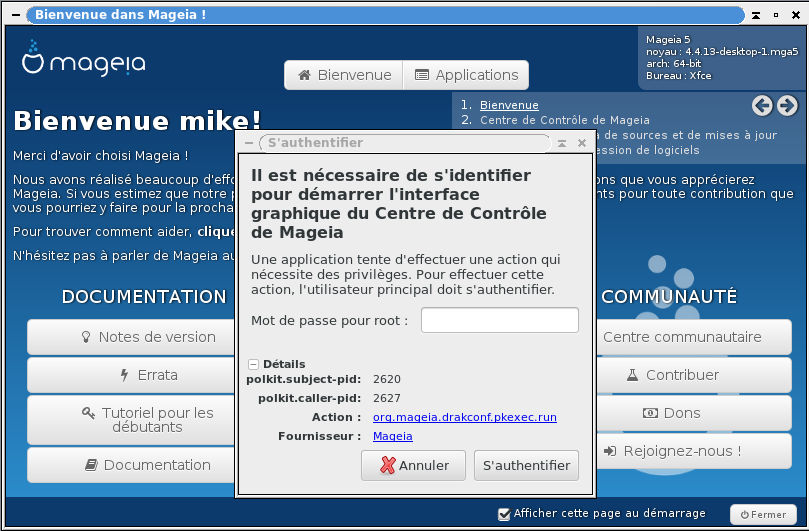Viewport: 809px width, 531px height.
Task: Open org.mageia.drakconf.pkexec.run action link
Action: click(x=464, y=417)
